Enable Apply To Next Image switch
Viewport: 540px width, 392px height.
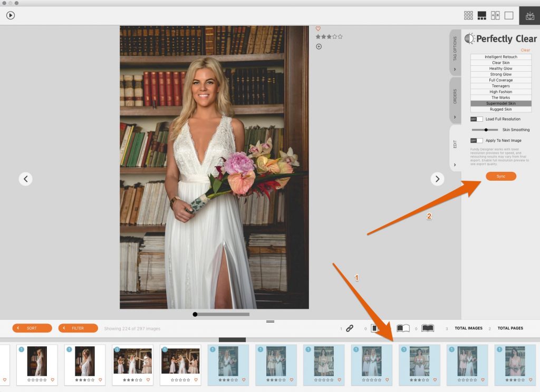click(x=477, y=141)
